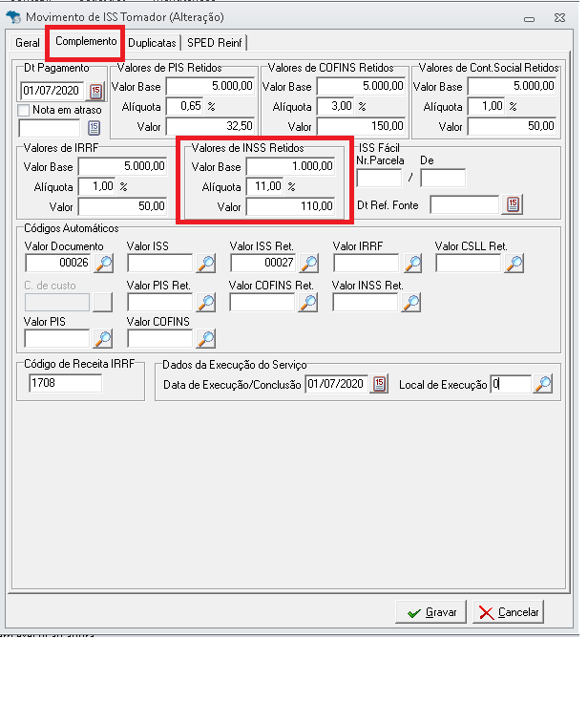Search code for Valor ISS Ret.
588x702 pixels.
coord(309,264)
